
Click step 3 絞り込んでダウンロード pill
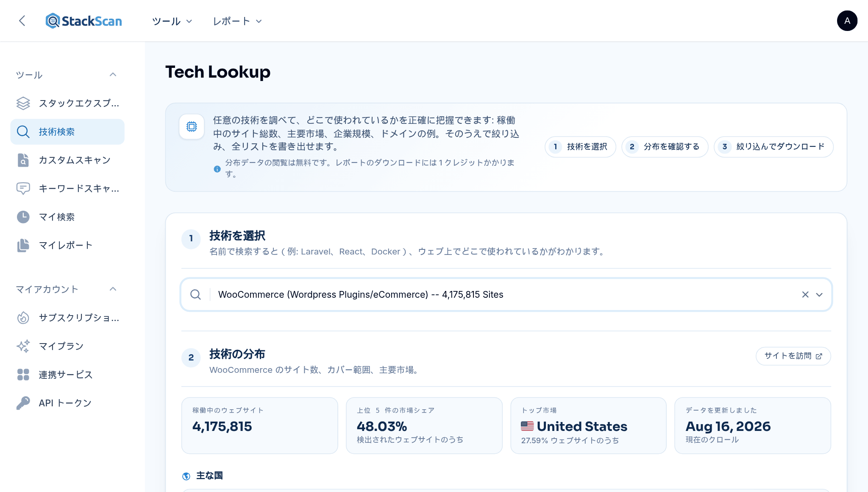click(x=773, y=147)
